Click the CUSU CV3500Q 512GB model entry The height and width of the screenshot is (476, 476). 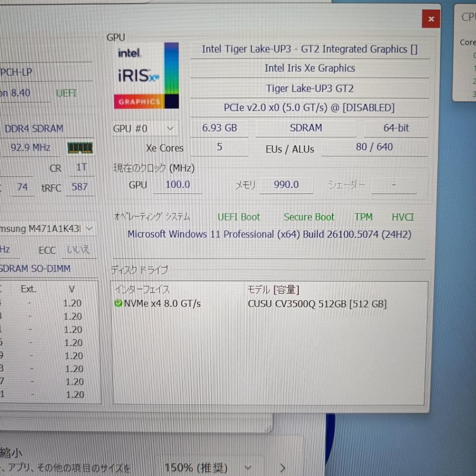[317, 304]
